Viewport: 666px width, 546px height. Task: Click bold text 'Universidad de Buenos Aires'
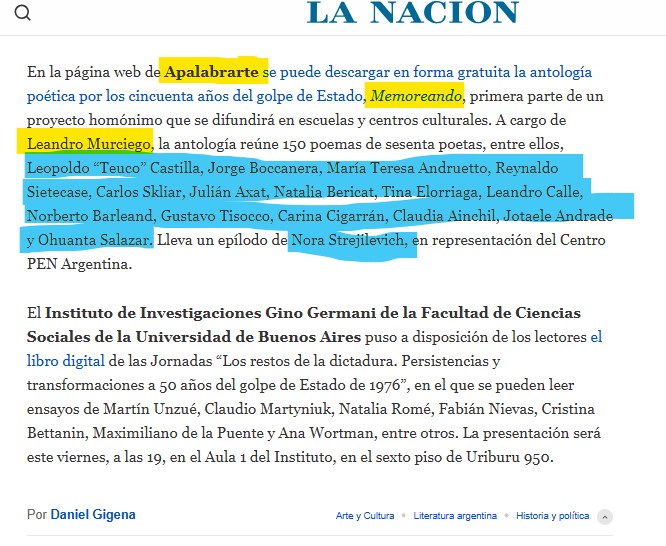[248, 337]
